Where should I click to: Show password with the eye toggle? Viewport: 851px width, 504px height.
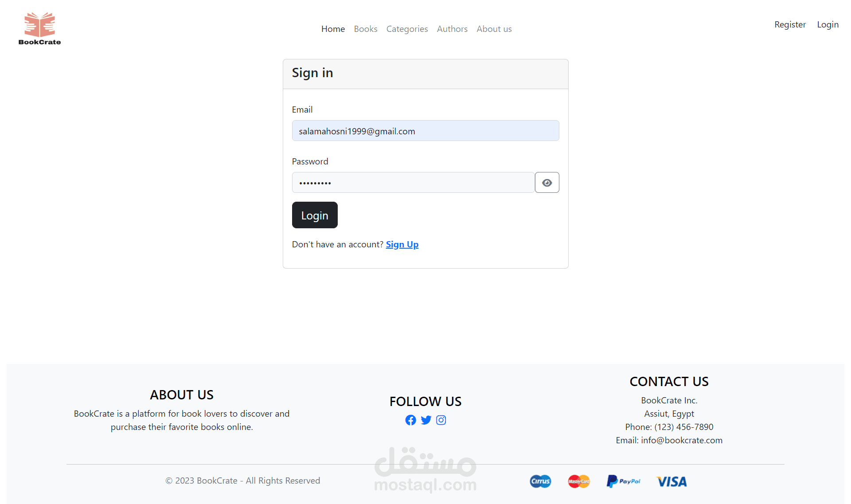click(x=547, y=183)
